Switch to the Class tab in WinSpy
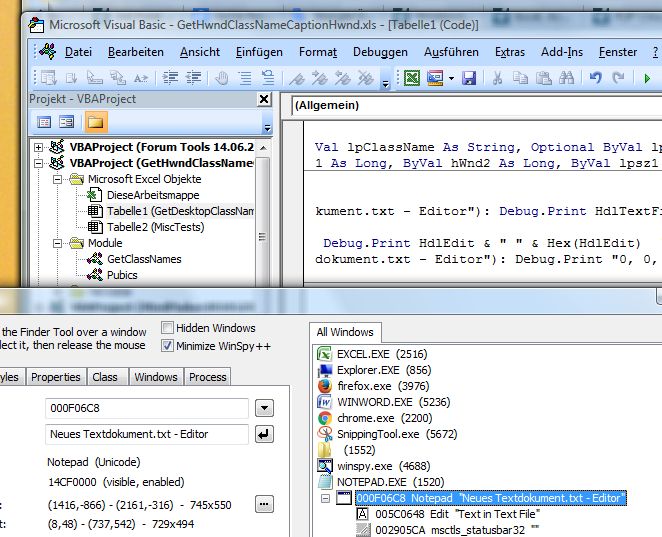This screenshot has width=662, height=537. (105, 377)
